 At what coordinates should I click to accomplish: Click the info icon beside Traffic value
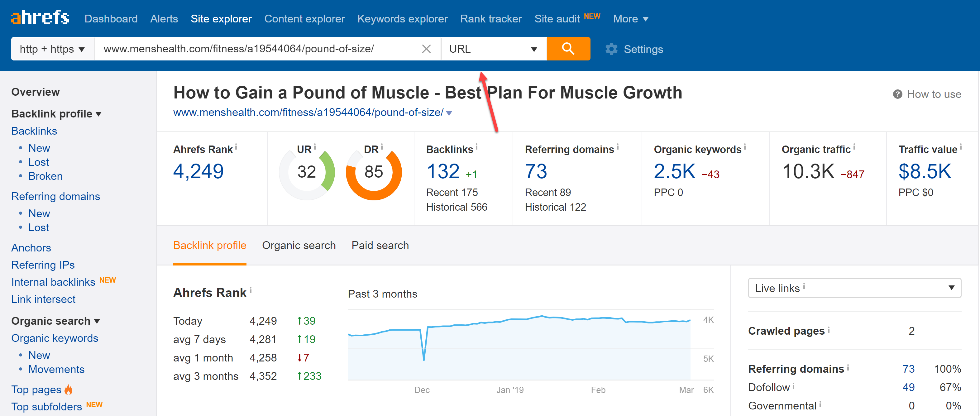coord(961,146)
